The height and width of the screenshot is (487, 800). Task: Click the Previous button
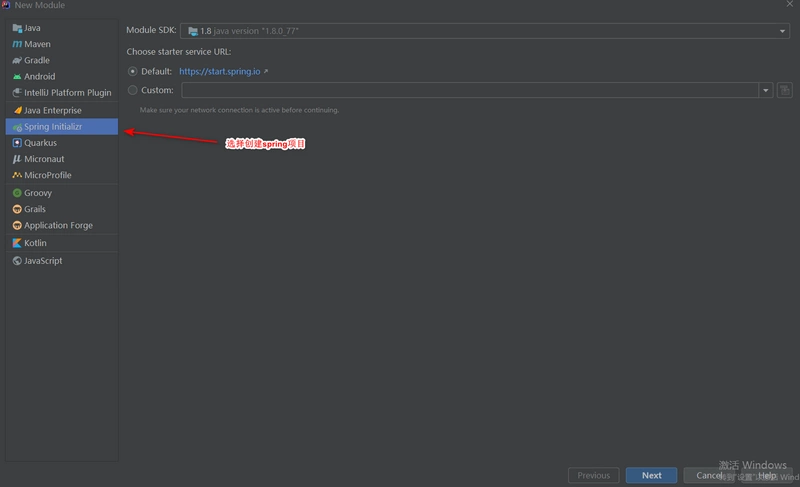[593, 475]
